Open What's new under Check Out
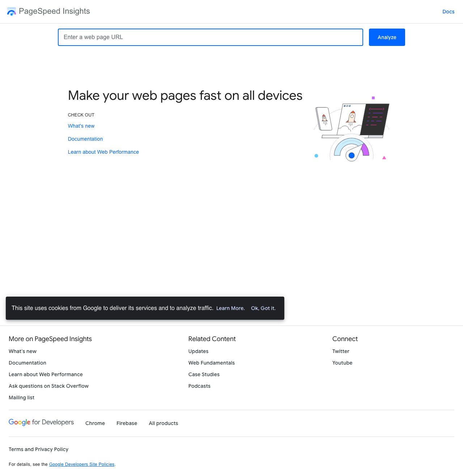The height and width of the screenshot is (476, 463). [81, 126]
